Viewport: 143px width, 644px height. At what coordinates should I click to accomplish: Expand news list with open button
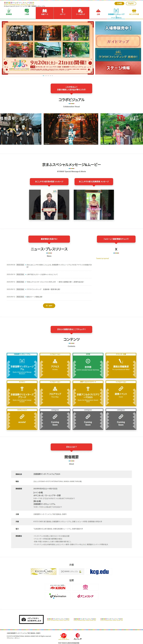49,306
